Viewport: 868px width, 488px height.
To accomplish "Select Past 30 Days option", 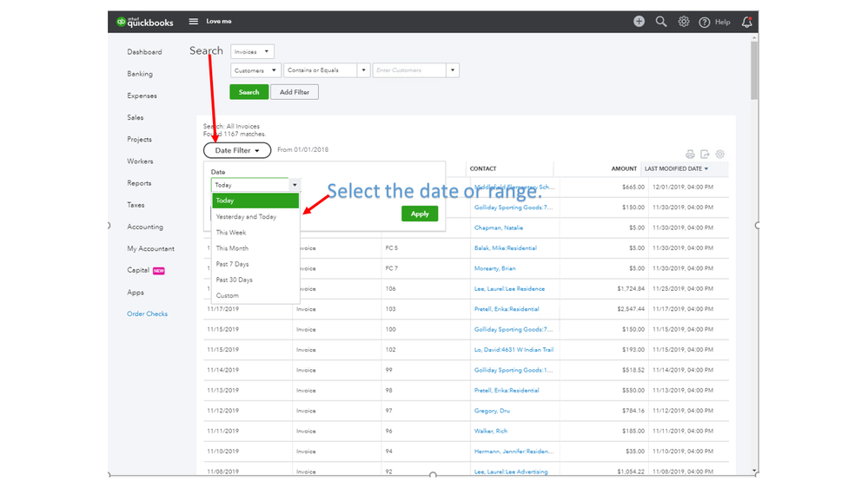I will (235, 280).
